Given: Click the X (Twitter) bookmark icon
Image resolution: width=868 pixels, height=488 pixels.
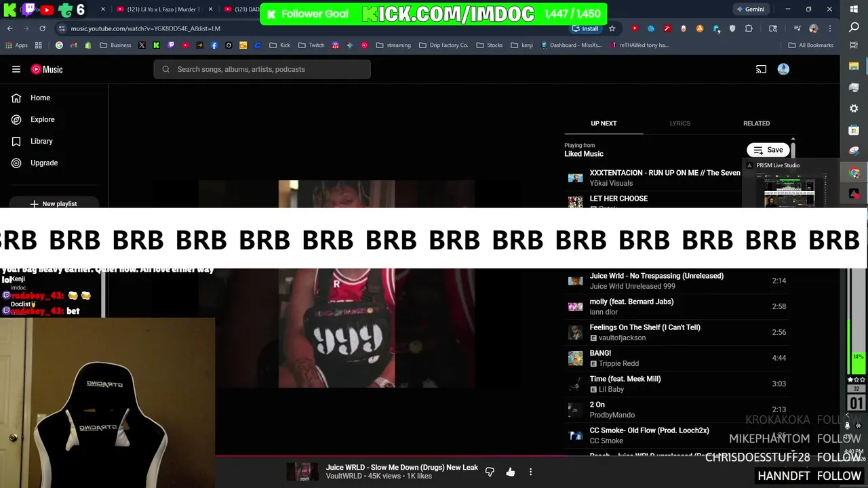Looking at the screenshot, I should pos(141,45).
